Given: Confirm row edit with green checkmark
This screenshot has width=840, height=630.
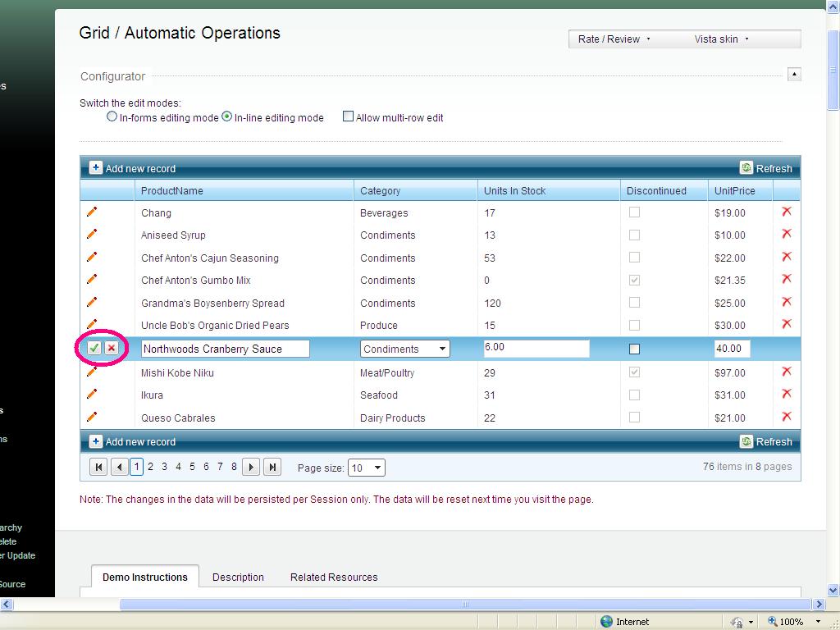Looking at the screenshot, I should [x=94, y=349].
